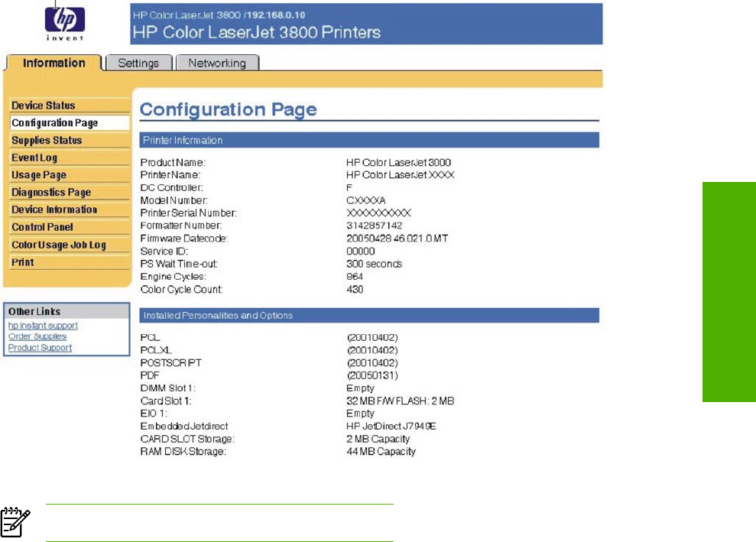Screen dimensions: 756x542
Task: Click the Product Name label
Action: click(173, 163)
